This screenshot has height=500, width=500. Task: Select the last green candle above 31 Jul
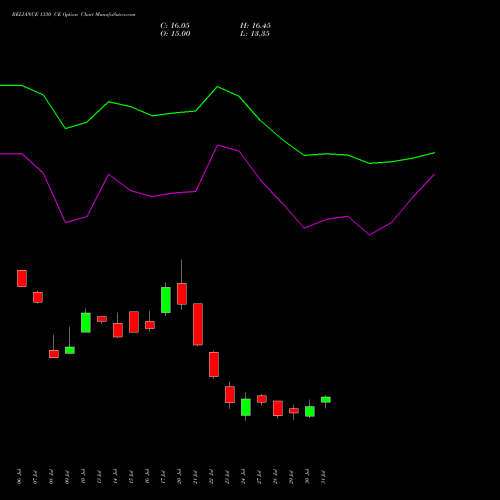click(x=326, y=400)
